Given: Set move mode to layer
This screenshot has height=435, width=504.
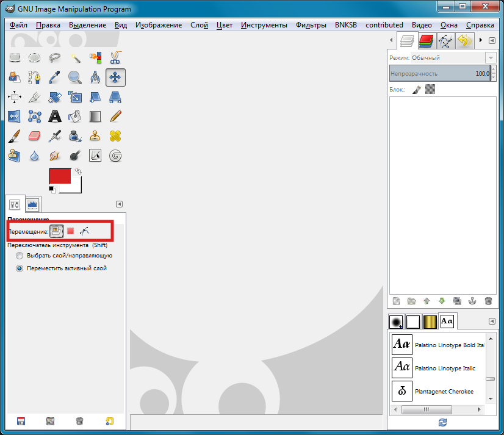Looking at the screenshot, I should click(x=57, y=231).
